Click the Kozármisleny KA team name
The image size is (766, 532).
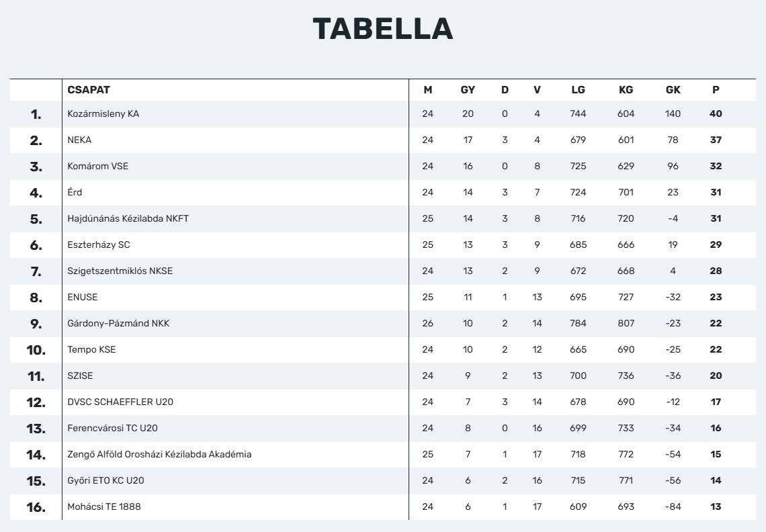(x=103, y=114)
